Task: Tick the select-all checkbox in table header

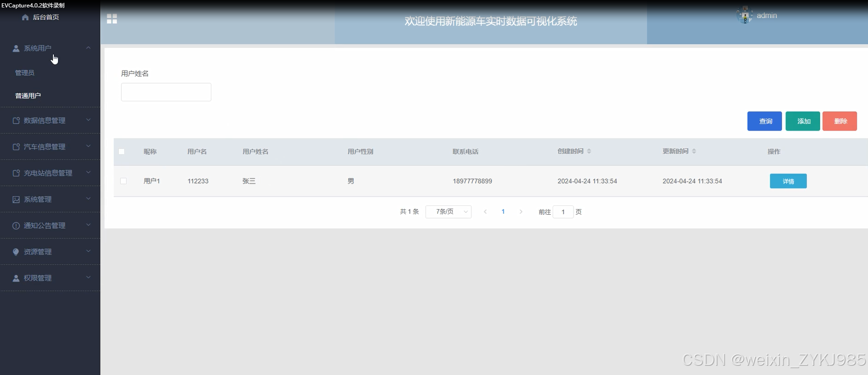Action: pos(122,151)
